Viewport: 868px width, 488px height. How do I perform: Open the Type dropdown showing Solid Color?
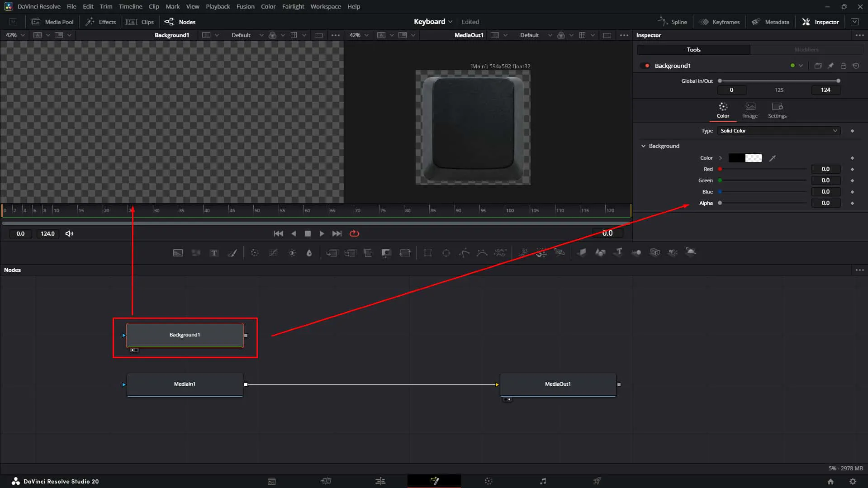click(778, 131)
